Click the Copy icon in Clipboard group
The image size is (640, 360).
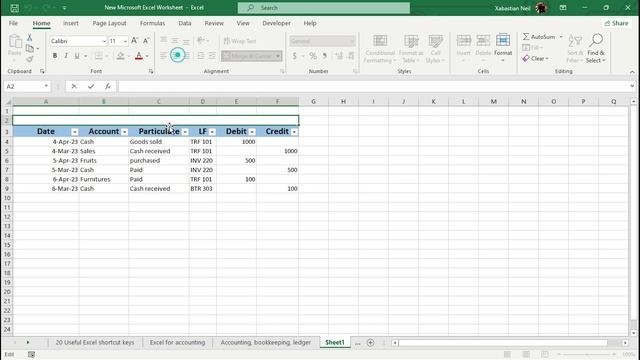(x=29, y=49)
